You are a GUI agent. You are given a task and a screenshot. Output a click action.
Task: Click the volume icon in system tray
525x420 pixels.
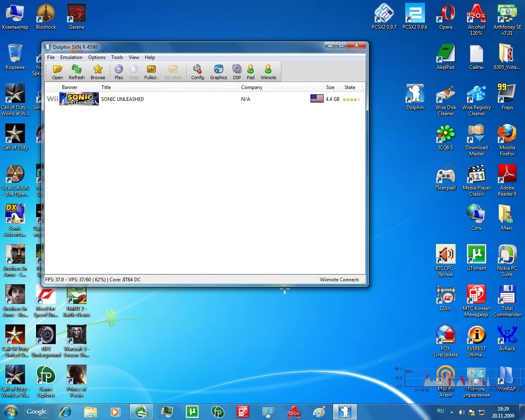pyautogui.click(x=461, y=412)
